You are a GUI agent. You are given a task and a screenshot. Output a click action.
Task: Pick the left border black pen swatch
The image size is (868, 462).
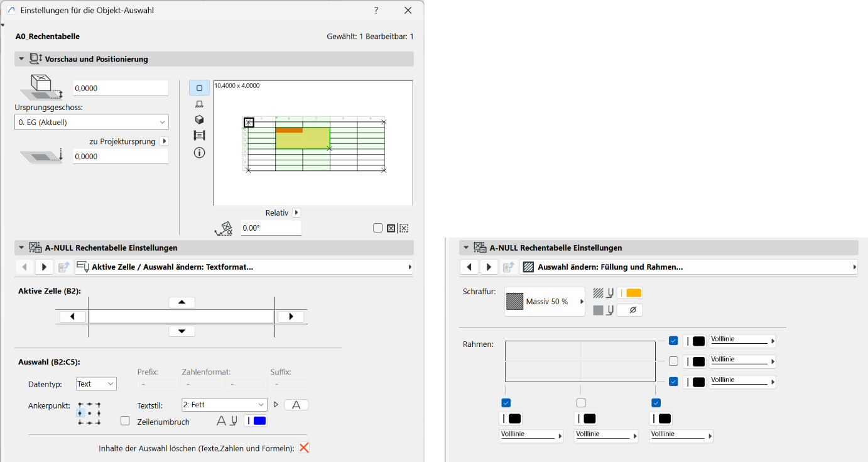[x=511, y=419]
